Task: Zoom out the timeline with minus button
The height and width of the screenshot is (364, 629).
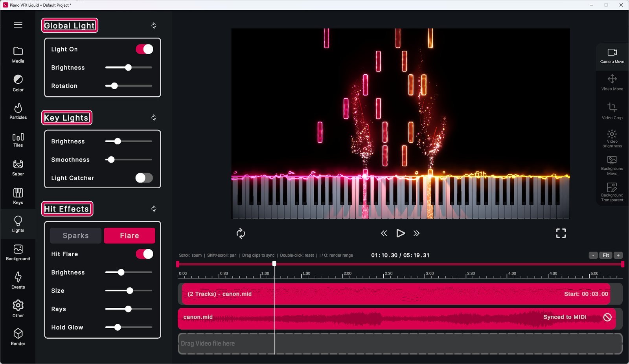Action: (x=593, y=256)
